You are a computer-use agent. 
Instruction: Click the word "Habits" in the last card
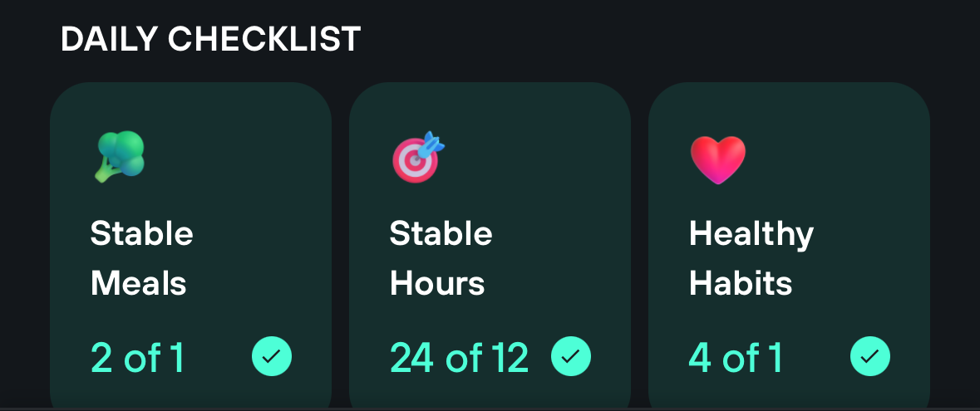[741, 285]
